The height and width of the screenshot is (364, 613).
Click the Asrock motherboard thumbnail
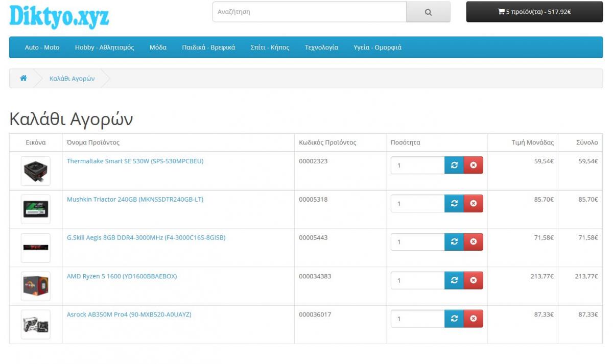tap(36, 325)
